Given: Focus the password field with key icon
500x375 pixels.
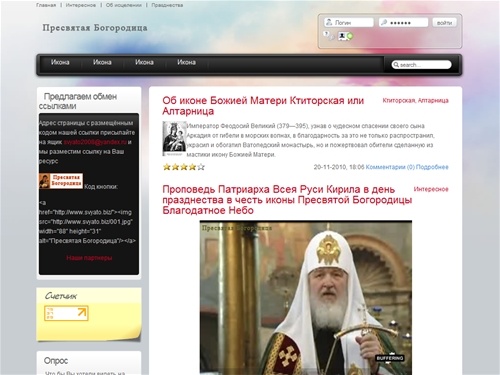Looking at the screenshot, I should pyautogui.click(x=403, y=22).
